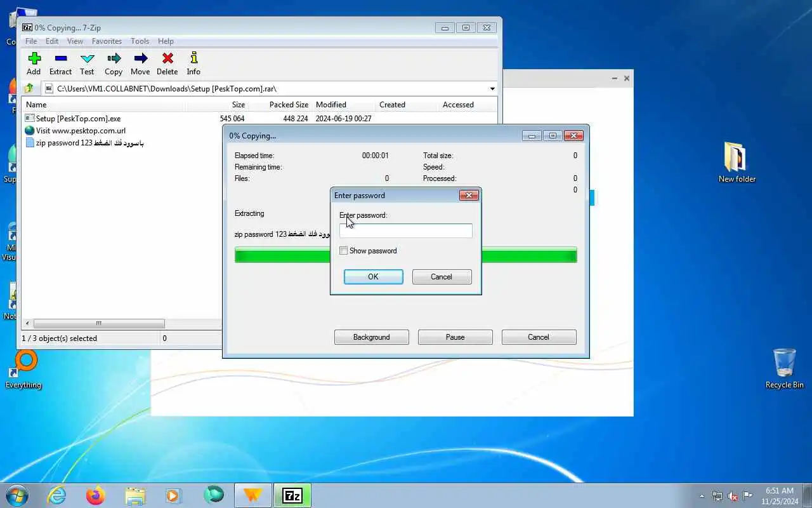Screen dimensions: 812x508
Task: Show hidden tray icons arrow
Action: point(702,496)
